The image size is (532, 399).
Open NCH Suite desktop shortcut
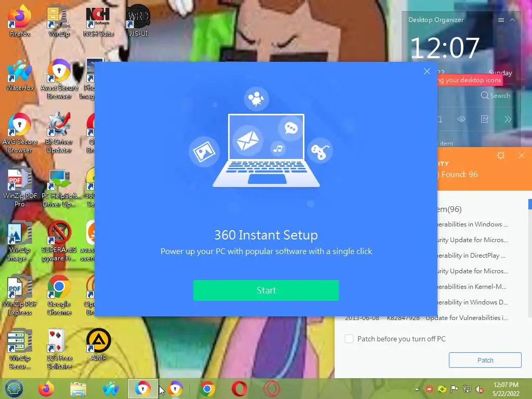pyautogui.click(x=98, y=21)
